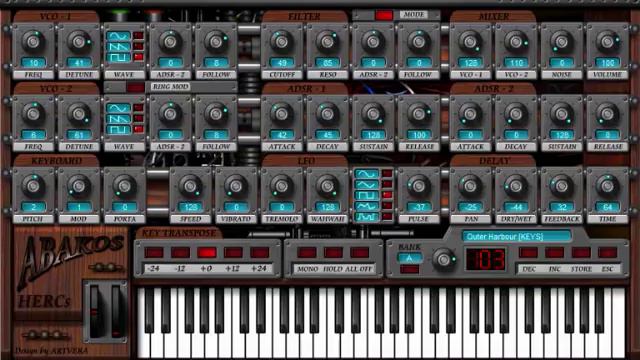Click the mixer Volume knob
The height and width of the screenshot is (360, 640).
[607, 41]
